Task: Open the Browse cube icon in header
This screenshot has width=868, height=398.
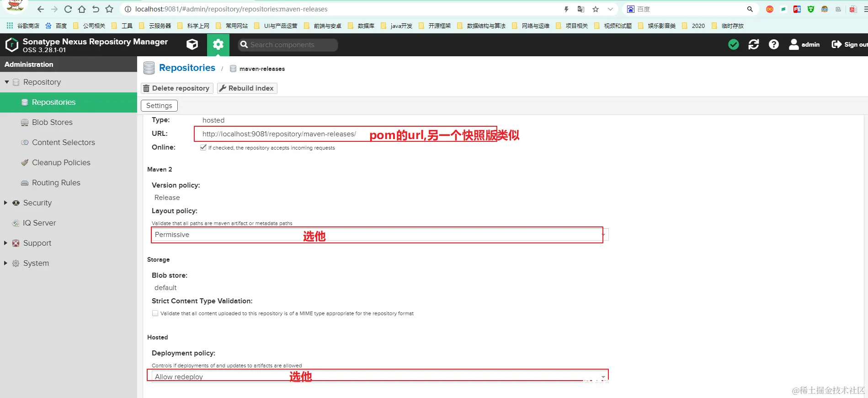Action: [x=192, y=44]
